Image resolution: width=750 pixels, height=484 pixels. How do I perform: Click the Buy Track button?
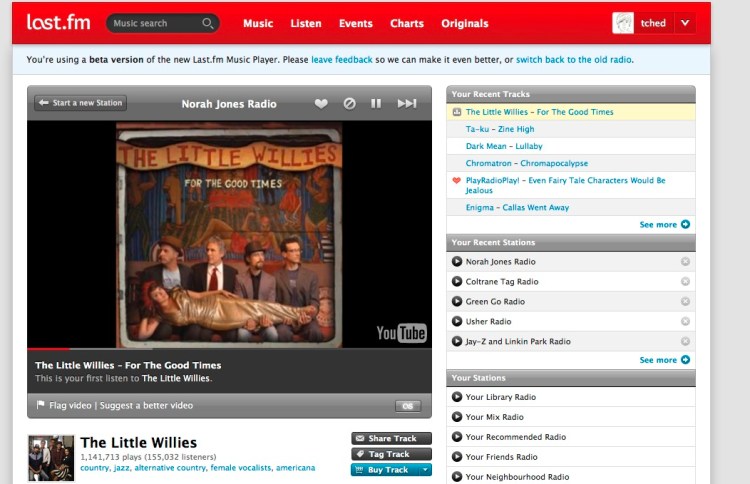[x=385, y=470]
